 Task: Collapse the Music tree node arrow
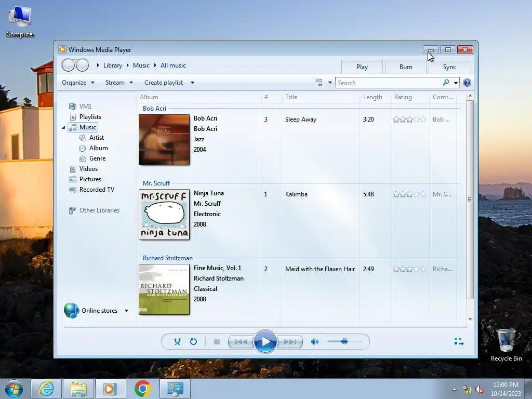click(63, 128)
